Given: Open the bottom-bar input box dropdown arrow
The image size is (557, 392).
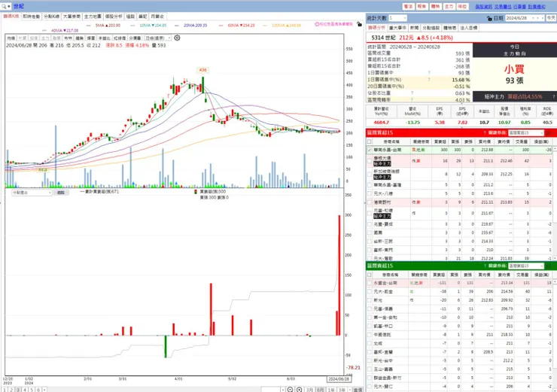Looking at the screenshot, I should (x=283, y=390).
